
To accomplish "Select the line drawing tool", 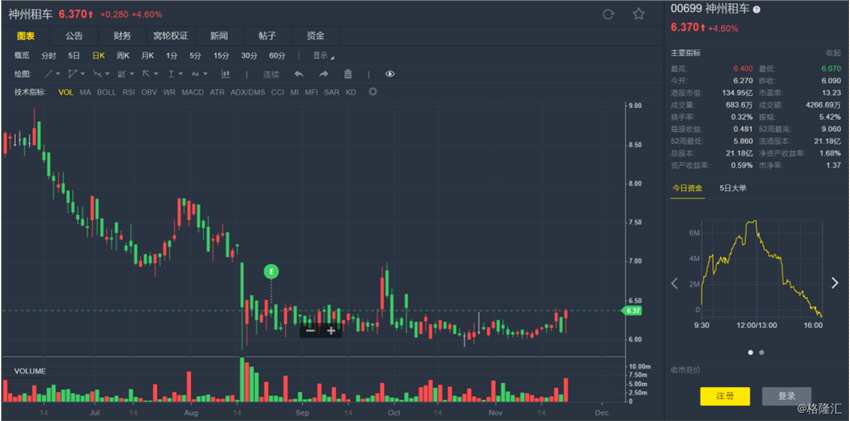I will [49, 74].
